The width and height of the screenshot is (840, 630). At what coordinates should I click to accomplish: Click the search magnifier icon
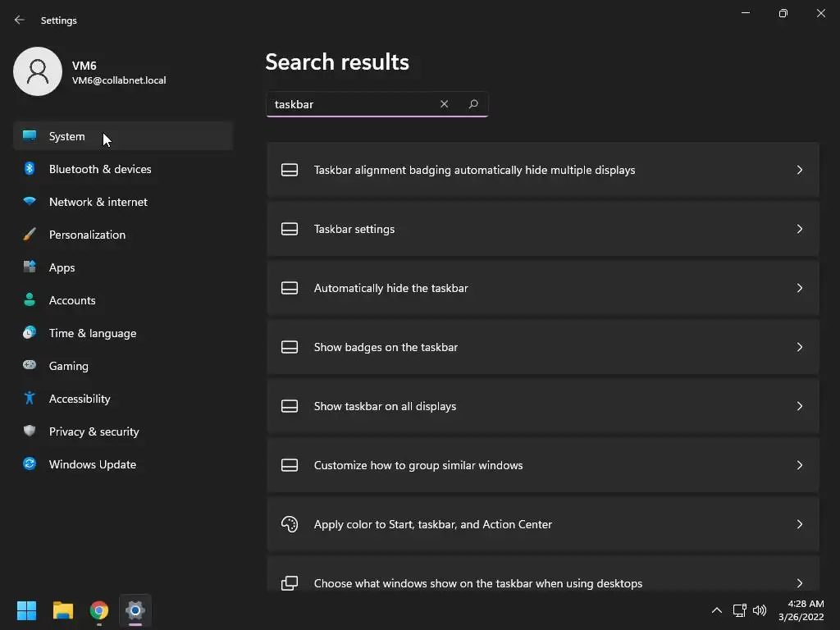tap(473, 104)
